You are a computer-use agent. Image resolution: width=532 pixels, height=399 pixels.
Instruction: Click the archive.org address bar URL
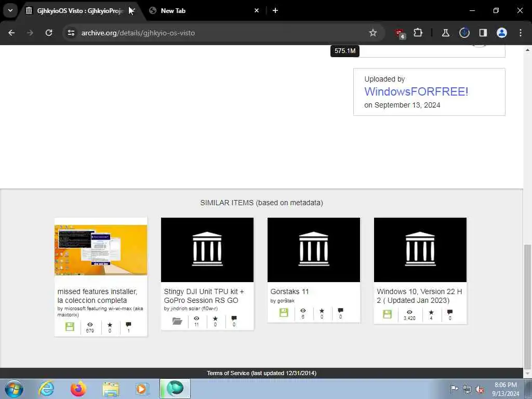point(138,33)
